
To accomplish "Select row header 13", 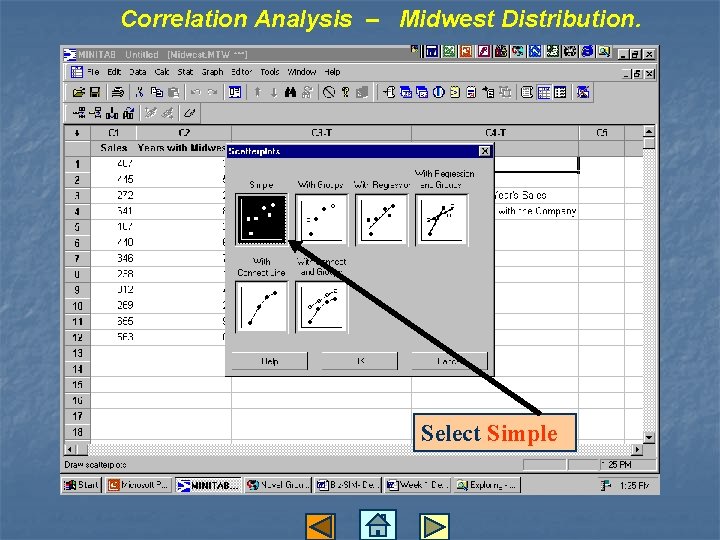I will (77, 353).
